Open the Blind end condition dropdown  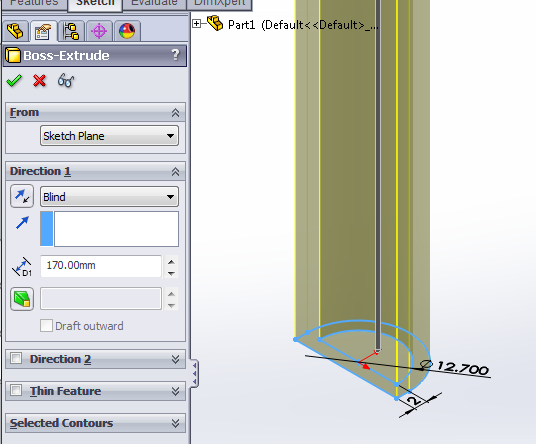point(109,197)
